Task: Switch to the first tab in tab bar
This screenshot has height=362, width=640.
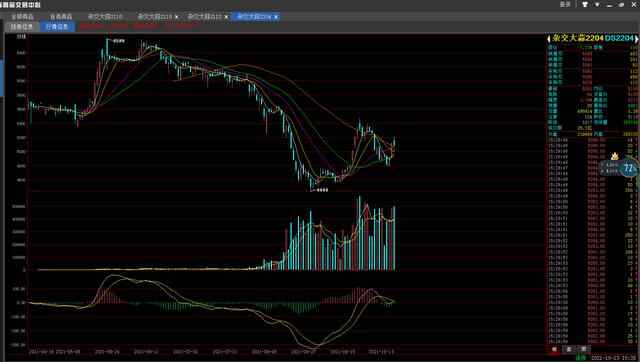Action: click(x=22, y=17)
